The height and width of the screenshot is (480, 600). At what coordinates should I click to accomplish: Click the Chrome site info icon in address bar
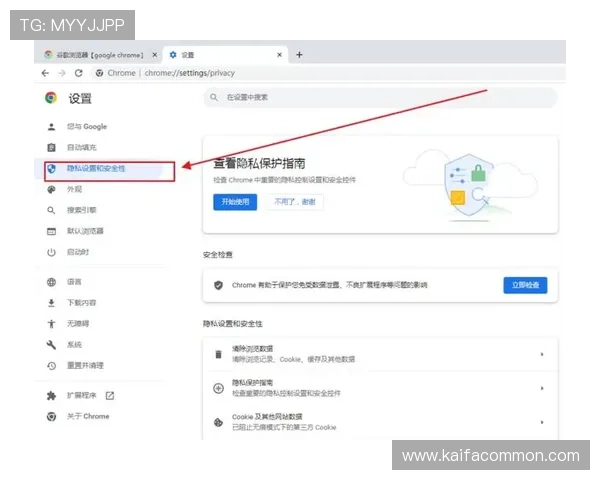tap(99, 73)
